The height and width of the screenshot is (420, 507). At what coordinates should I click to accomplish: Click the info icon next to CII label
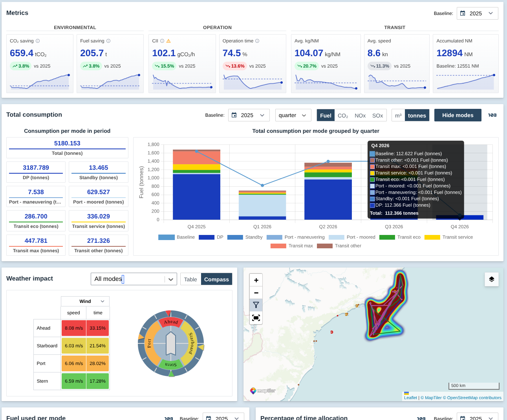pos(162,41)
